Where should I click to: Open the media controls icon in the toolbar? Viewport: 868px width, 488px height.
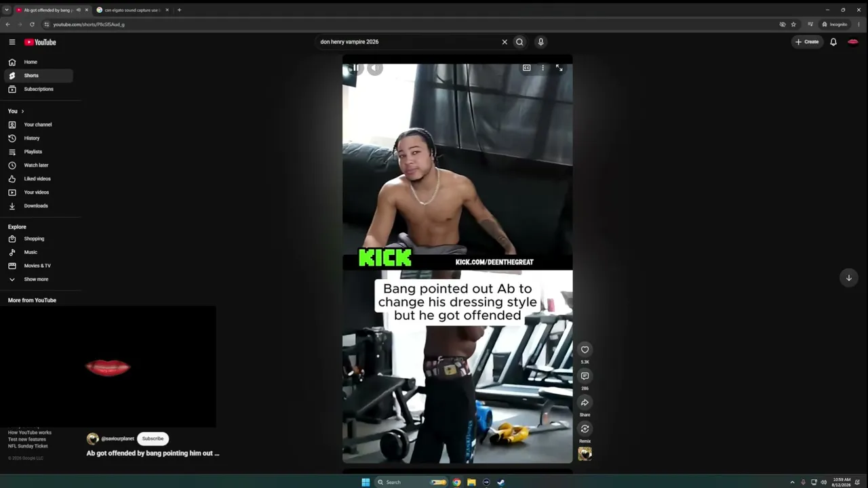pos(810,24)
